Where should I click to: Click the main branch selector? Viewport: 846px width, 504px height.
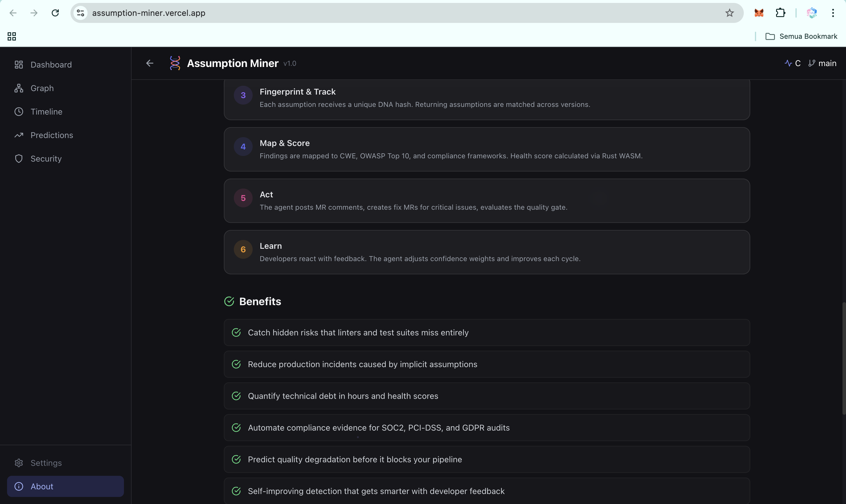coord(822,63)
